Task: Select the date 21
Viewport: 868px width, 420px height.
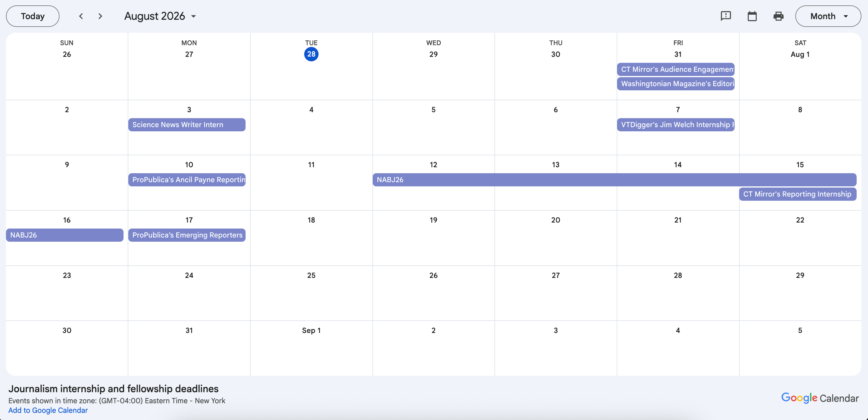Action: point(678,220)
